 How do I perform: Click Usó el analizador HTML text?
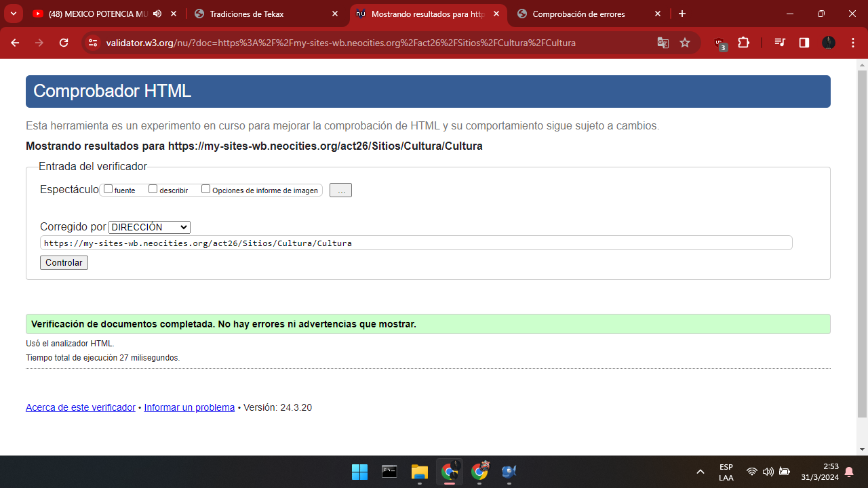pos(70,344)
